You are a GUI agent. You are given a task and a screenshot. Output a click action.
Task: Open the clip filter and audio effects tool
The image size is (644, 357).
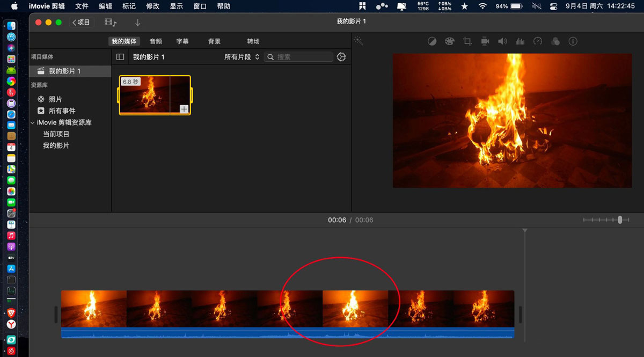click(x=555, y=41)
